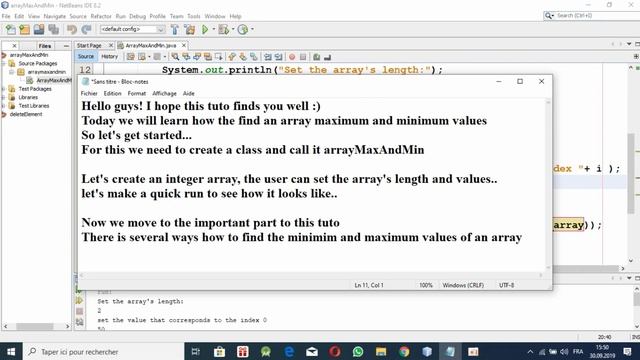The height and width of the screenshot is (360, 640).
Task: Toggle Bookmark icon in editor toolbar
Action: pyautogui.click(x=254, y=57)
